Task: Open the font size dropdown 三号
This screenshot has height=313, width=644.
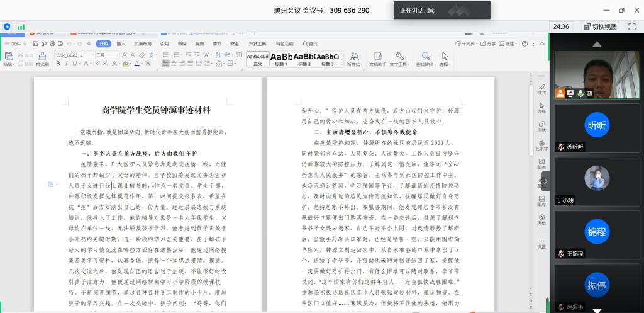Action: coord(106,55)
